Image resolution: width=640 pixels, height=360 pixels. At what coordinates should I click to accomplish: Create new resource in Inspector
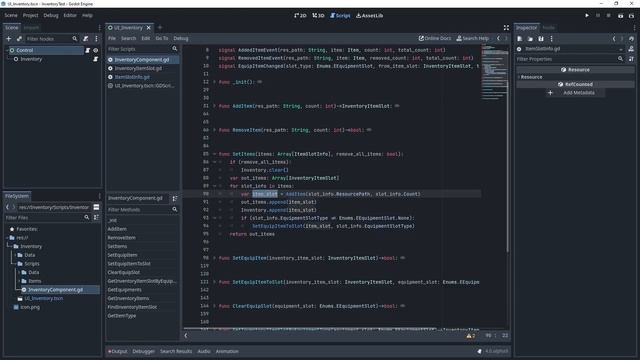520,39
